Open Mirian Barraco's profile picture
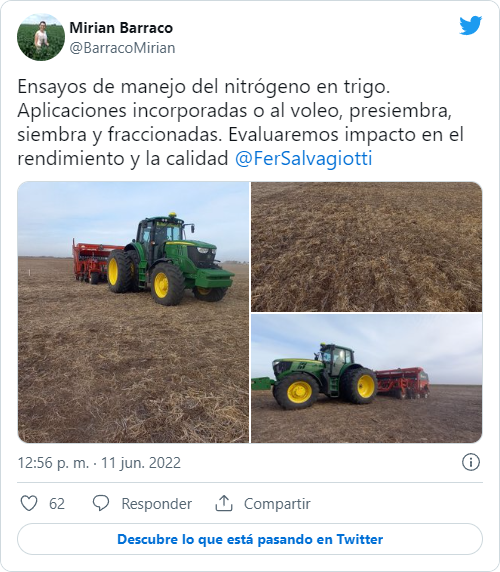This screenshot has height=572, width=500. [x=41, y=37]
